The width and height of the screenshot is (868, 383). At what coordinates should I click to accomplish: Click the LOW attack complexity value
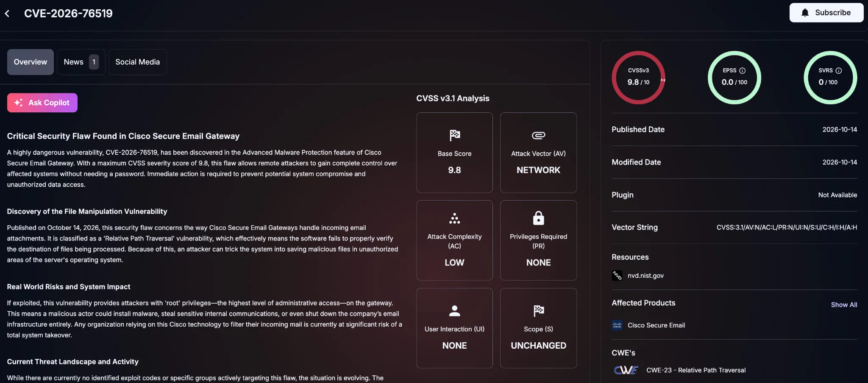[454, 263]
